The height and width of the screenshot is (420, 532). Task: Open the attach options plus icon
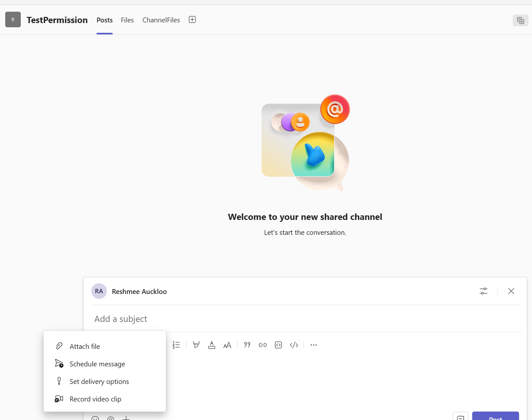[126, 418]
